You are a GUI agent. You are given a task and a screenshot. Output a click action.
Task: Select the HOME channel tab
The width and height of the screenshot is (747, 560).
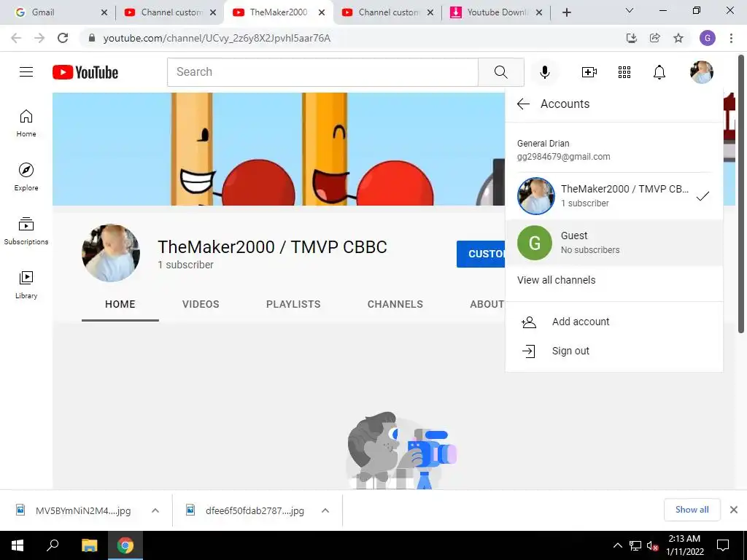point(120,304)
